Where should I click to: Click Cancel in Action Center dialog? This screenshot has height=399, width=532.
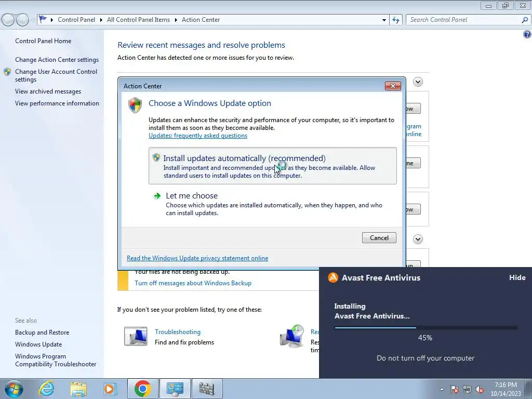pyautogui.click(x=379, y=238)
